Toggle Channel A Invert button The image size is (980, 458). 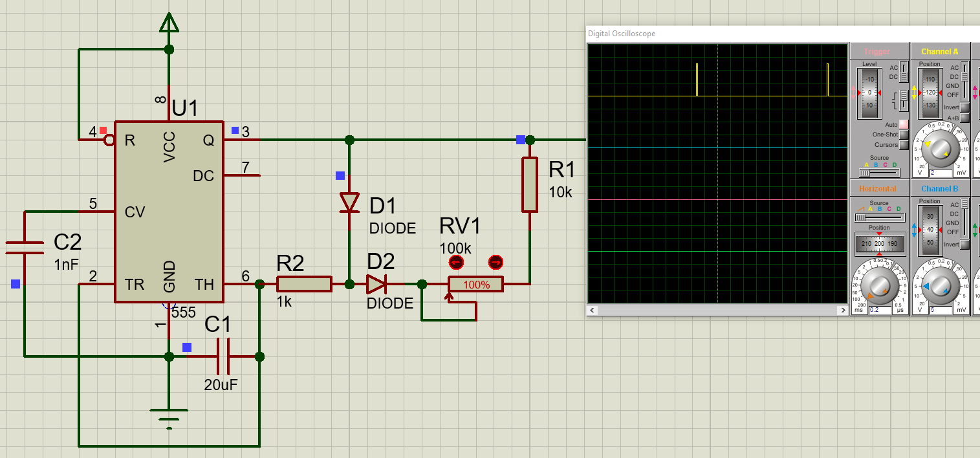click(x=964, y=107)
